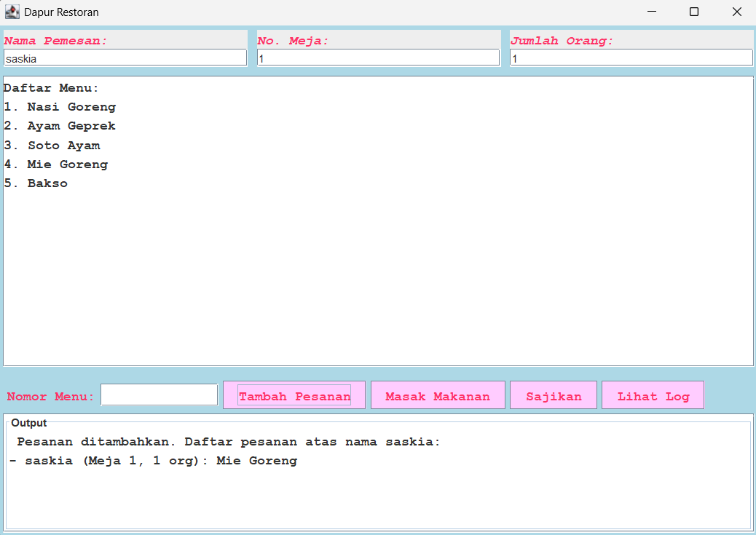
Task: Hit the Sajikan button
Action: (554, 396)
